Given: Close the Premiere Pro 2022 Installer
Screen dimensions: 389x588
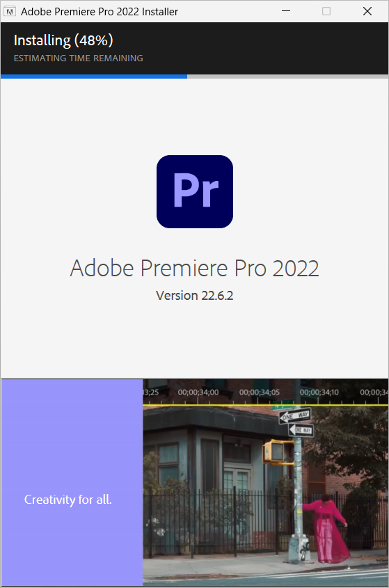Looking at the screenshot, I should (x=367, y=11).
